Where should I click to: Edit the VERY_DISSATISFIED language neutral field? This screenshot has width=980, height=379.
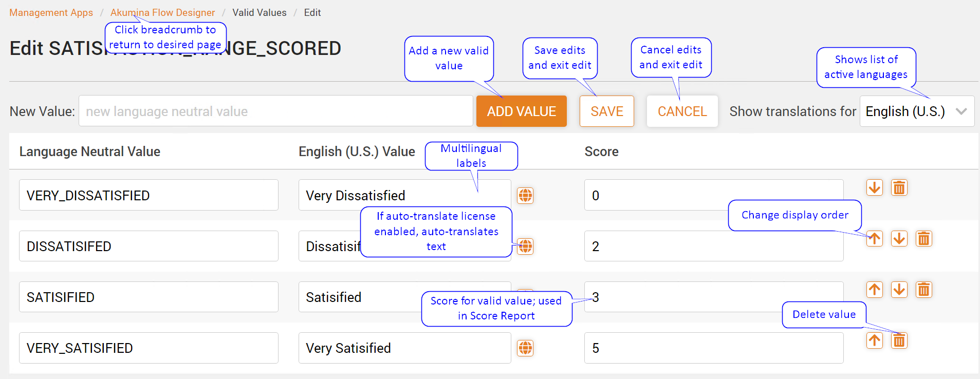click(x=149, y=195)
